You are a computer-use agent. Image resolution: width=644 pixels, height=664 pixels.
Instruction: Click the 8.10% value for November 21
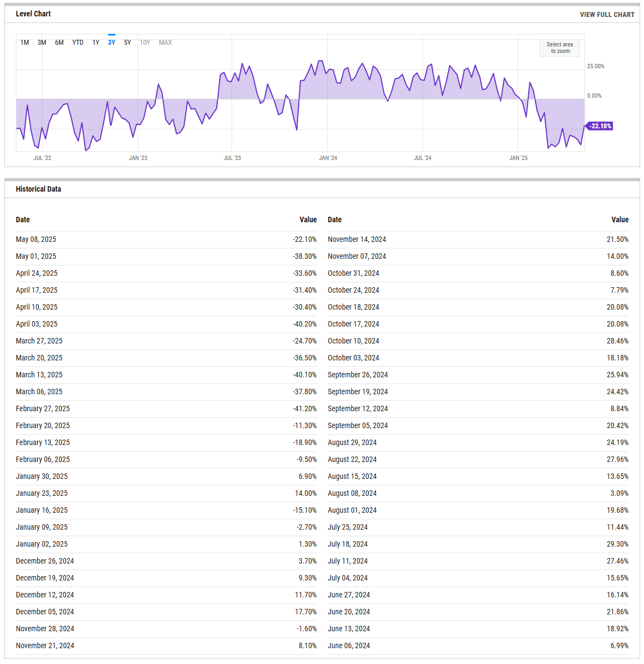[308, 645]
